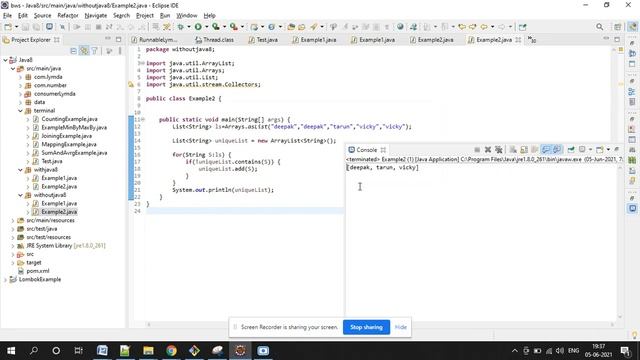The width and height of the screenshot is (640, 360).
Task: Maximize the Project Explorer view
Action: tap(118, 40)
